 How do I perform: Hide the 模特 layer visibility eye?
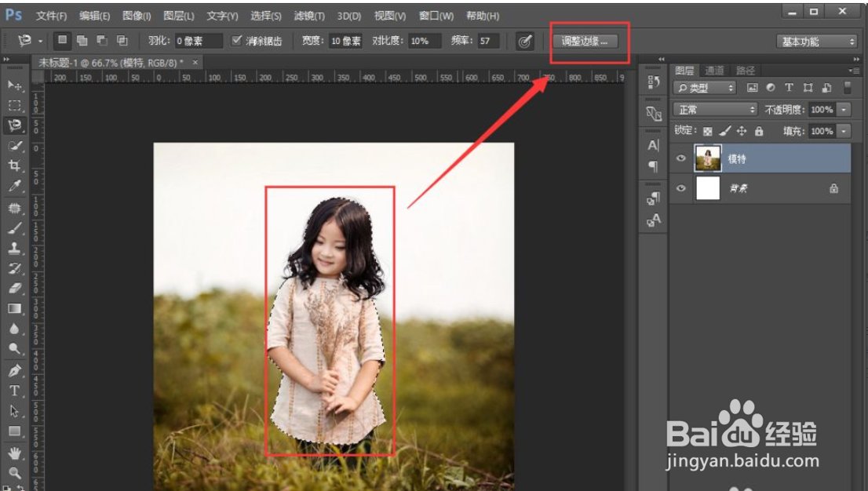click(x=681, y=158)
